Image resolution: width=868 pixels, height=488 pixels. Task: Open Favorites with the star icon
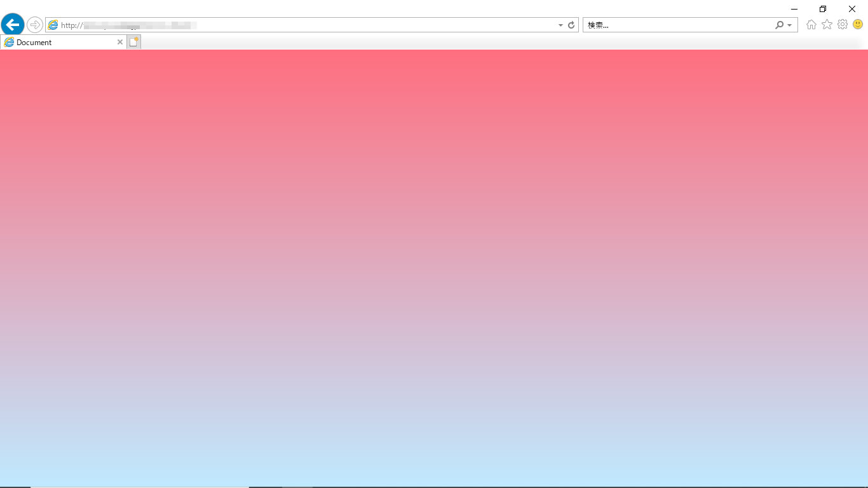tap(827, 24)
